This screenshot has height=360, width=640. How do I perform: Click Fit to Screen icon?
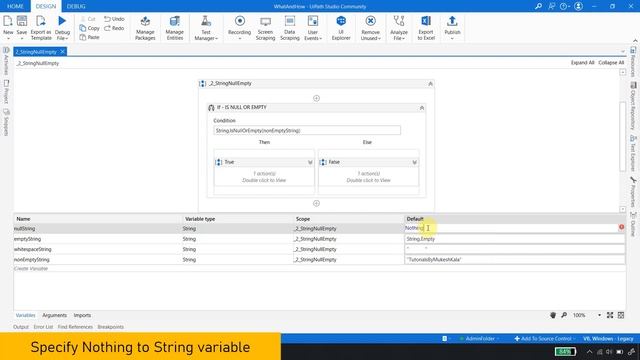pos(610,315)
